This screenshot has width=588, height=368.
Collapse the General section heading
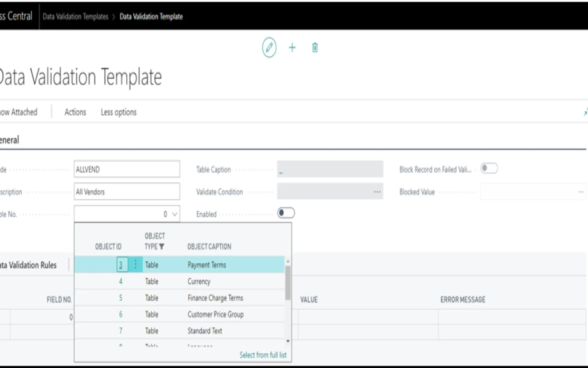click(10, 140)
